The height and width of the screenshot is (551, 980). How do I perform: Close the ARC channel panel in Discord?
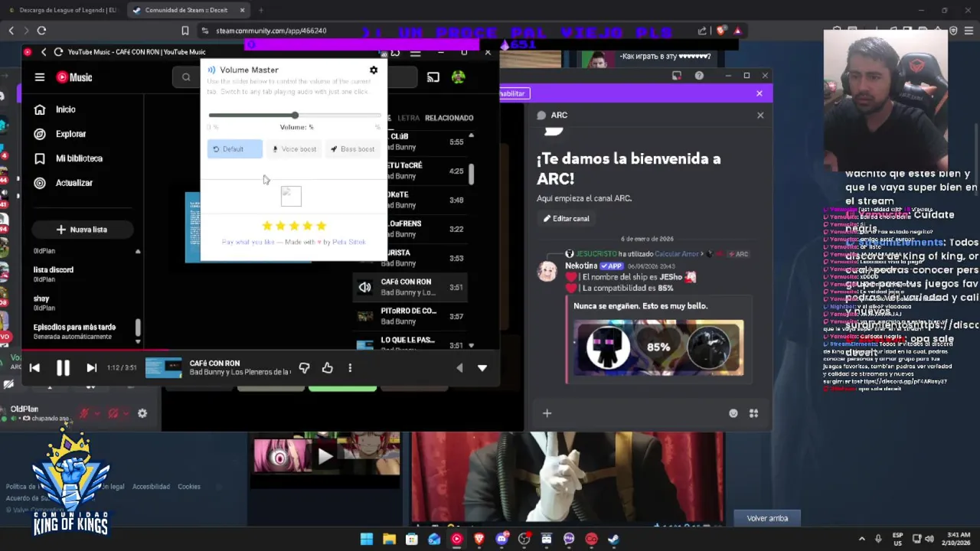760,115
